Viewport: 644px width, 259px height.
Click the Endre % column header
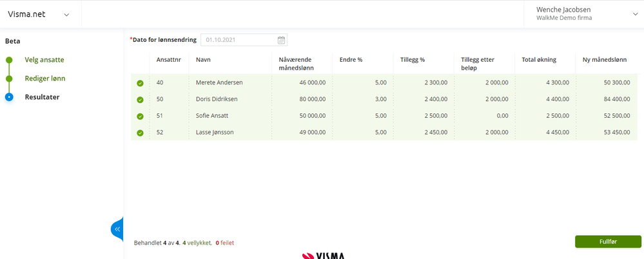[x=351, y=59]
